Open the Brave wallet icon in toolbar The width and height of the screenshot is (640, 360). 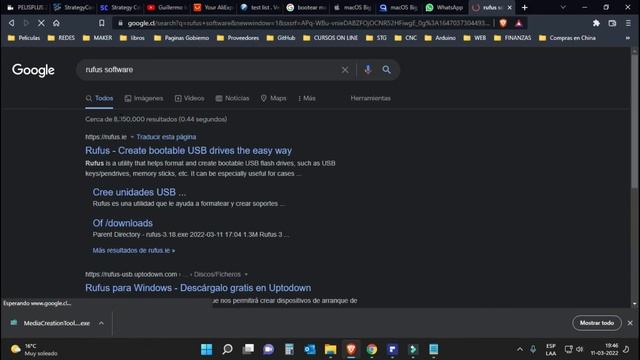click(612, 23)
